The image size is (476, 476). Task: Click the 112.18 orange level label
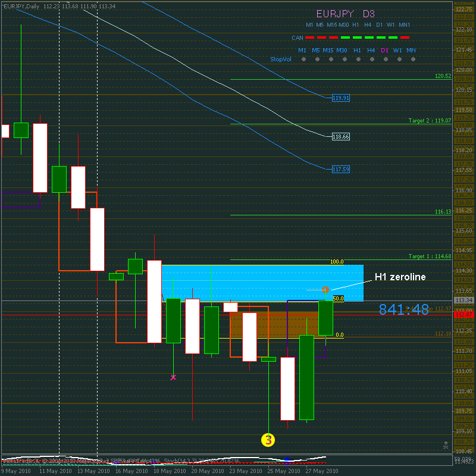(443, 334)
